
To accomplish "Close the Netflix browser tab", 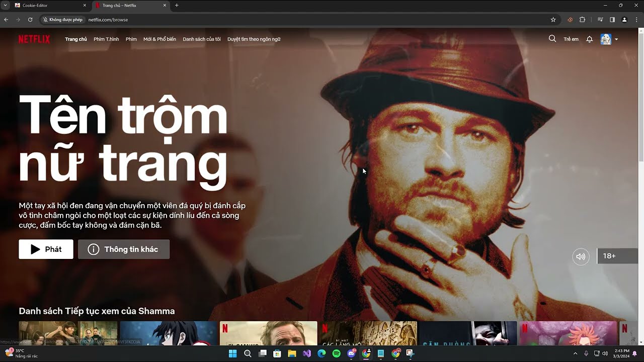I will [165, 6].
